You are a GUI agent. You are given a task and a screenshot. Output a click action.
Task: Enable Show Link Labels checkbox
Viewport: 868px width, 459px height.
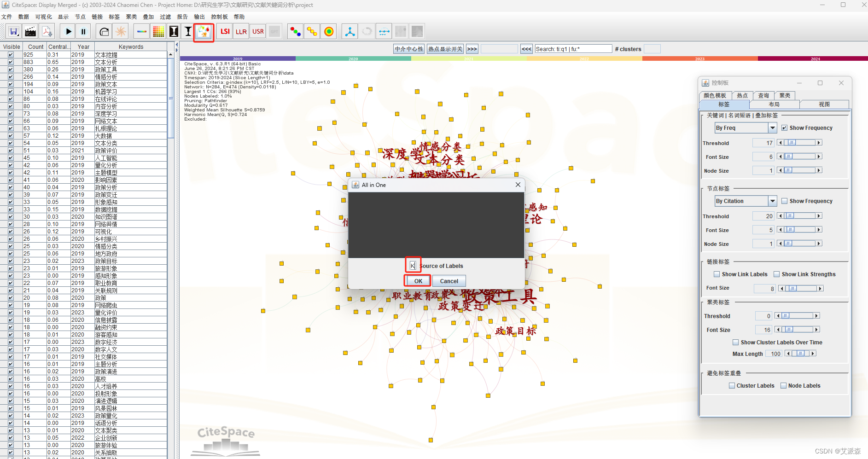click(717, 274)
